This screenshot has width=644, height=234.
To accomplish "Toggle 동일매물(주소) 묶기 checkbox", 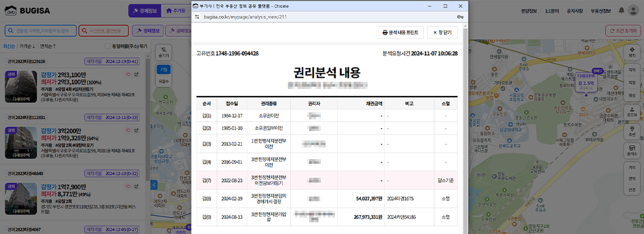I will 107,46.
